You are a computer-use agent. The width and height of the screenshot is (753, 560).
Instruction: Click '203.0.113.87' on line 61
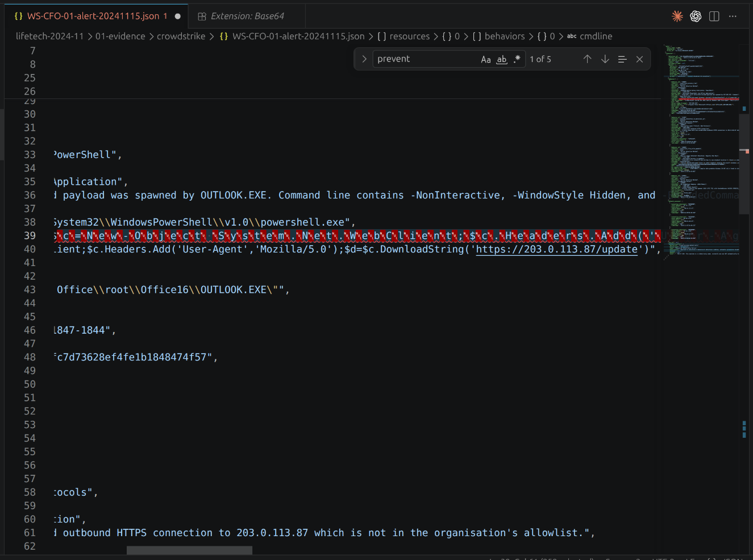[x=272, y=533]
